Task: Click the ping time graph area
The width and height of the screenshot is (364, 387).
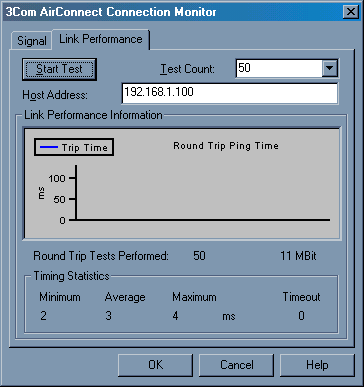Action: pos(182,183)
